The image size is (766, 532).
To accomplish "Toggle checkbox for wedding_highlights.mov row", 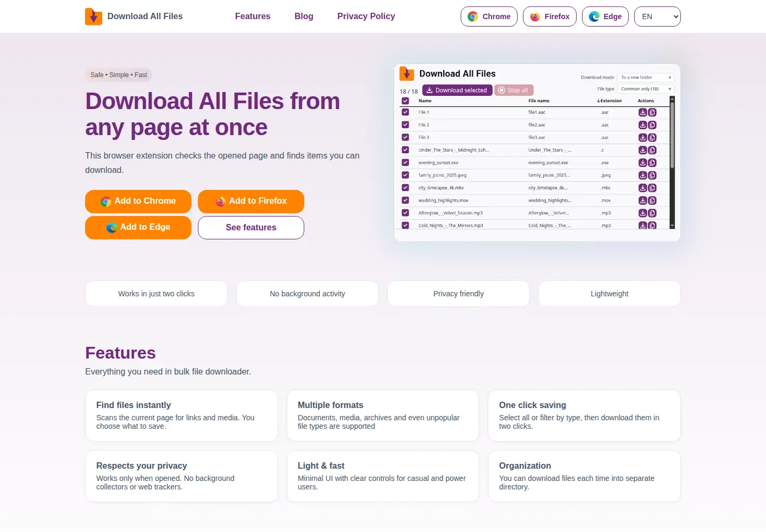I will pos(405,201).
